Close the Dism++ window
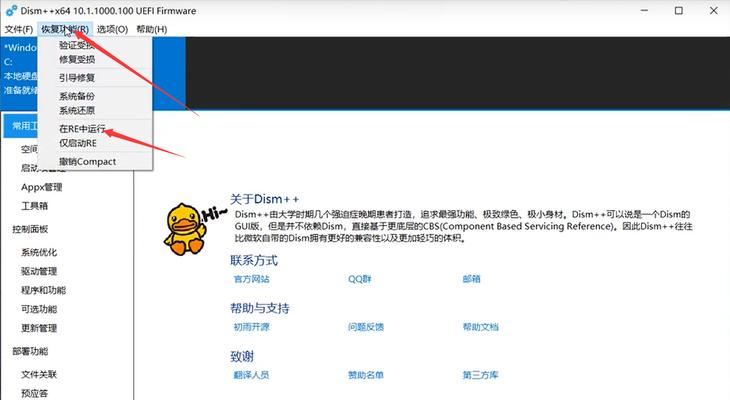Viewport: 730px width, 400px height. pos(713,10)
